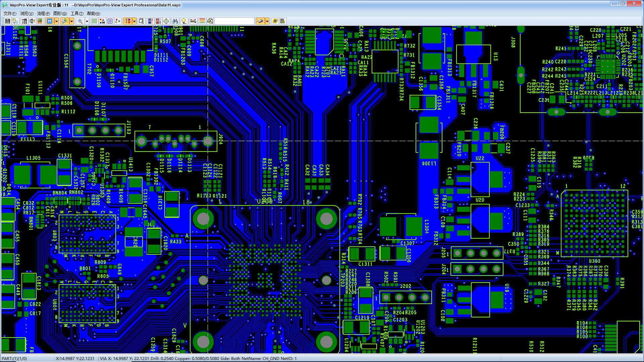
Task: Expand dropdown arrow beside M button
Action: click(56, 21)
